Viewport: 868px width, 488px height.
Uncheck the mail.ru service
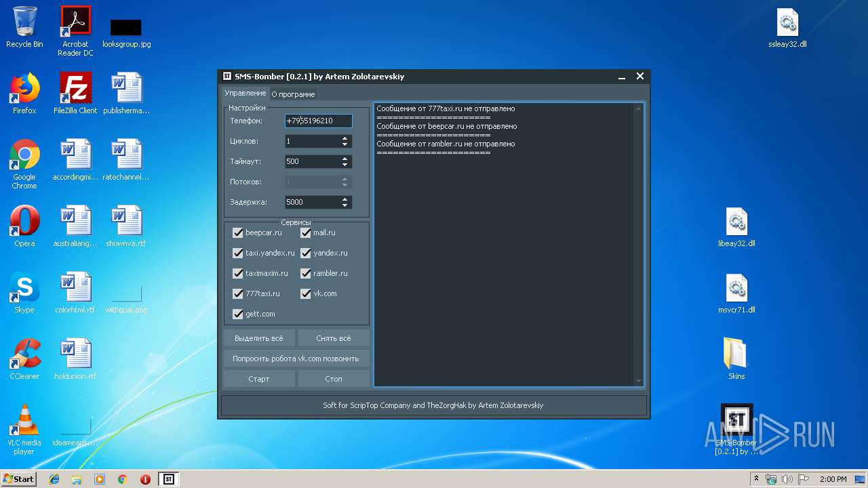click(x=306, y=232)
